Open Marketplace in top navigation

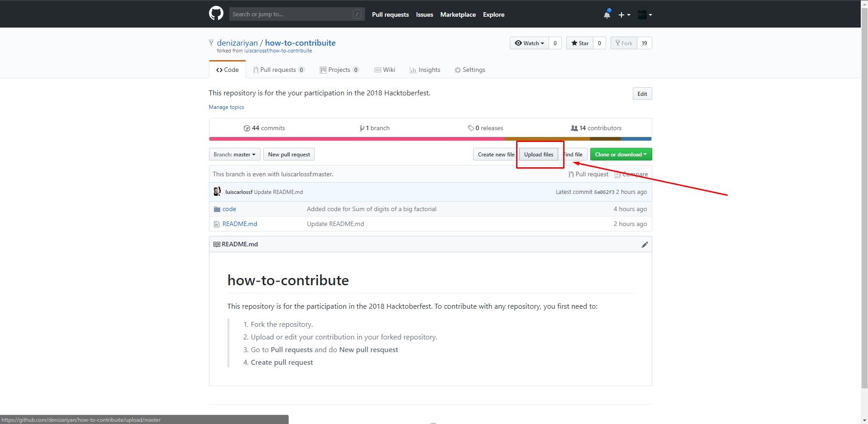click(x=458, y=14)
